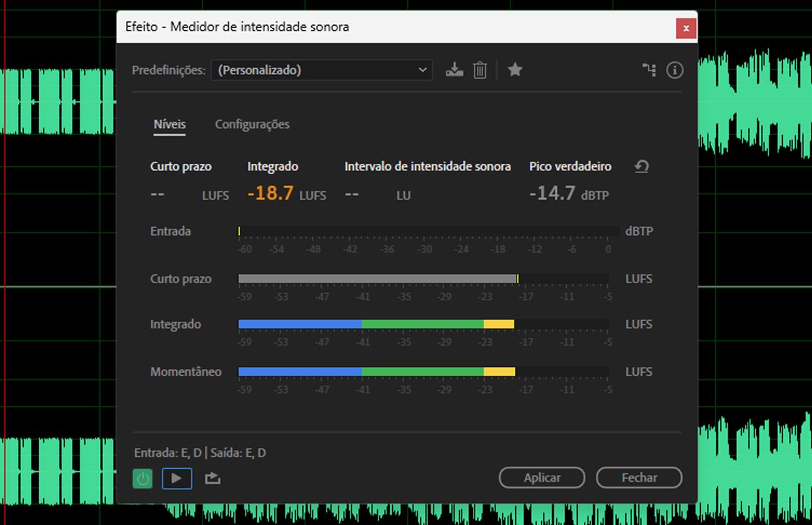Save the current settings as a preset
Screen dimensions: 812x525
click(x=454, y=70)
